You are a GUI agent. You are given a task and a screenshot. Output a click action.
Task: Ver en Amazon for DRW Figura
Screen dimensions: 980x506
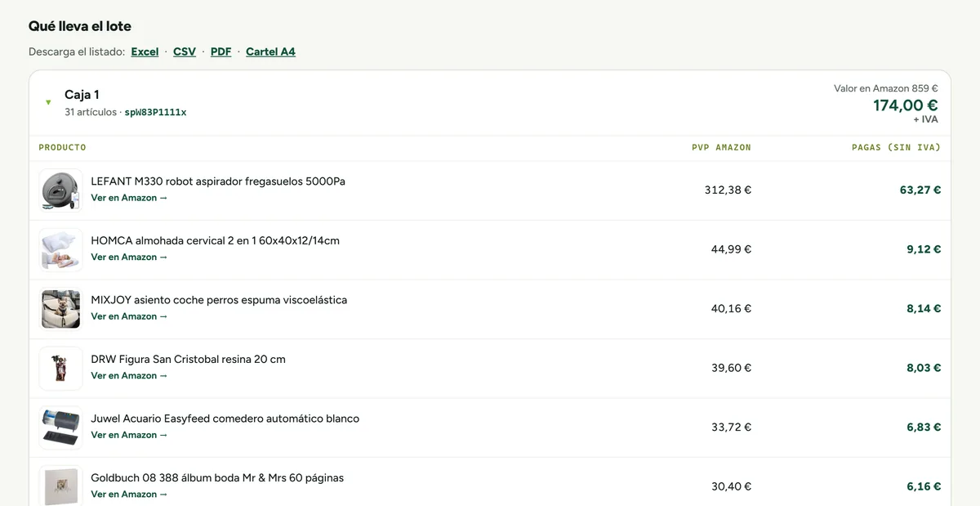point(129,375)
